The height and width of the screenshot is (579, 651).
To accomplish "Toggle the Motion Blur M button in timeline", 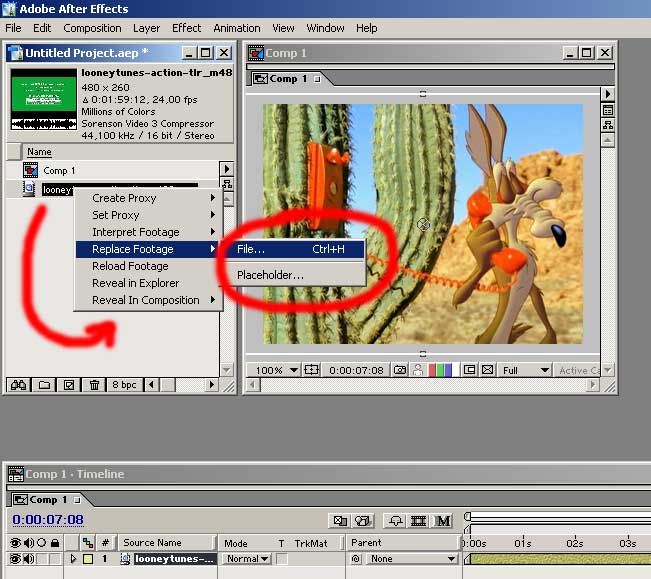I will click(x=443, y=520).
